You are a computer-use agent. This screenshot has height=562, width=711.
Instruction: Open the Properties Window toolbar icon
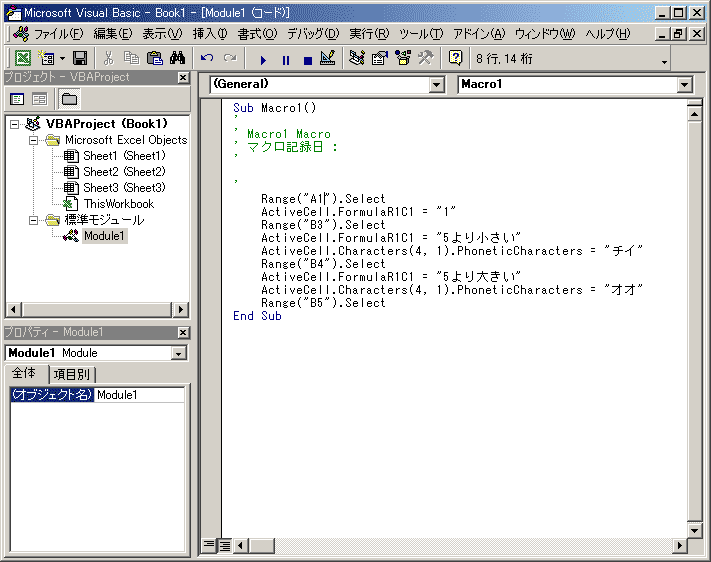[380, 58]
